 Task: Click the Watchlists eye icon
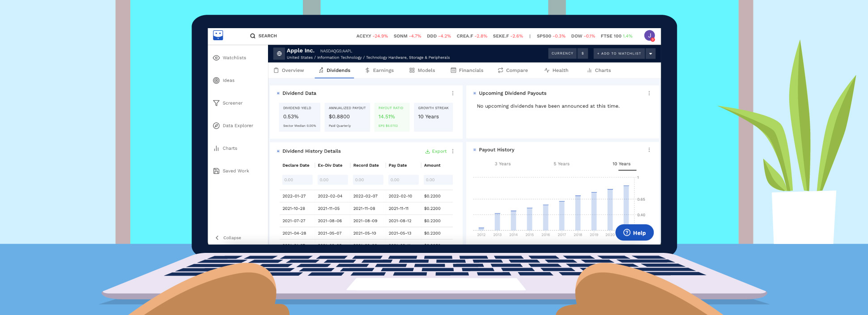pos(216,58)
